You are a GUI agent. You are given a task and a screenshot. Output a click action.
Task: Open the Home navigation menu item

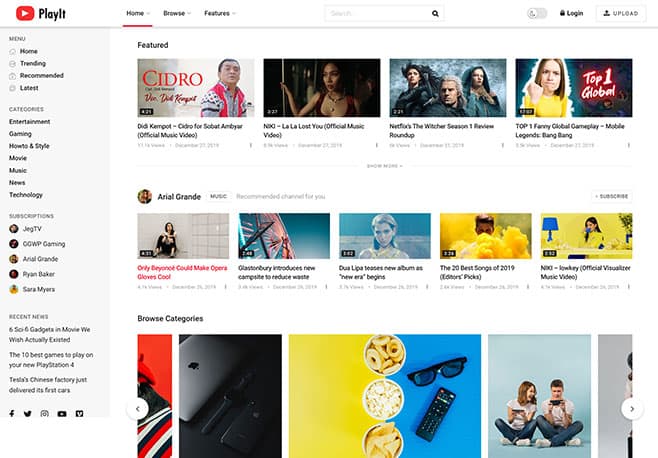(137, 14)
